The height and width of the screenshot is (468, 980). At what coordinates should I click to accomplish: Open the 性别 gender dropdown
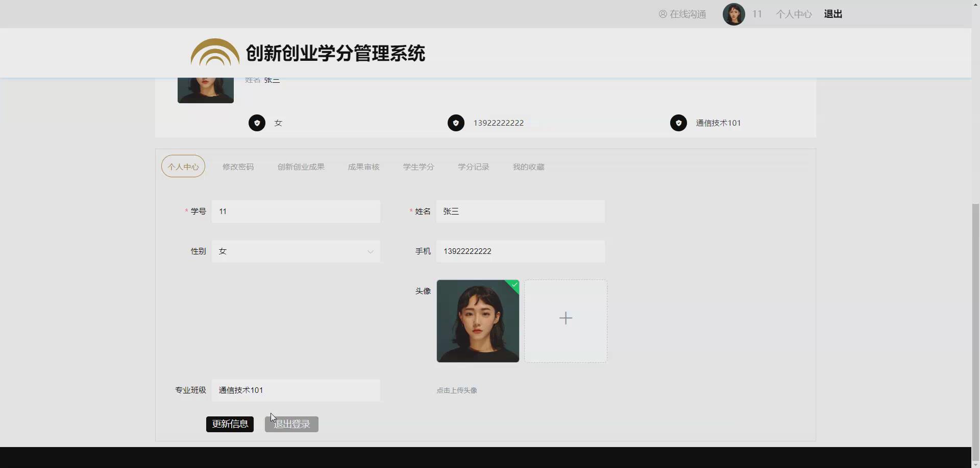369,251
